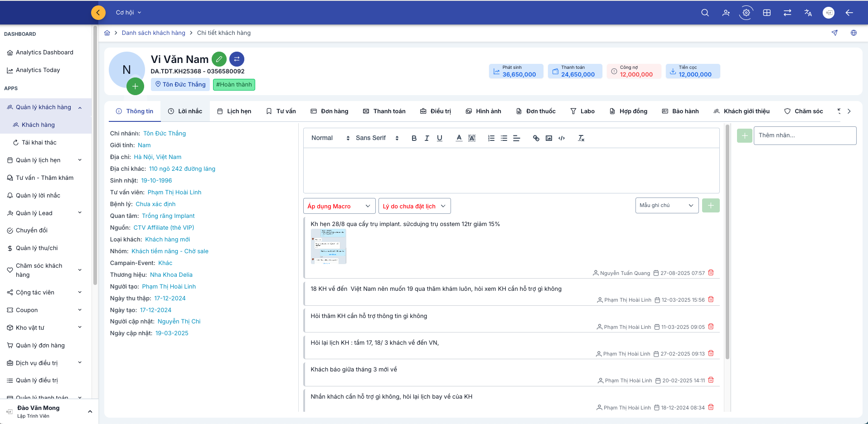Delete the note dated 27-08-2025 07:57

tap(711, 273)
